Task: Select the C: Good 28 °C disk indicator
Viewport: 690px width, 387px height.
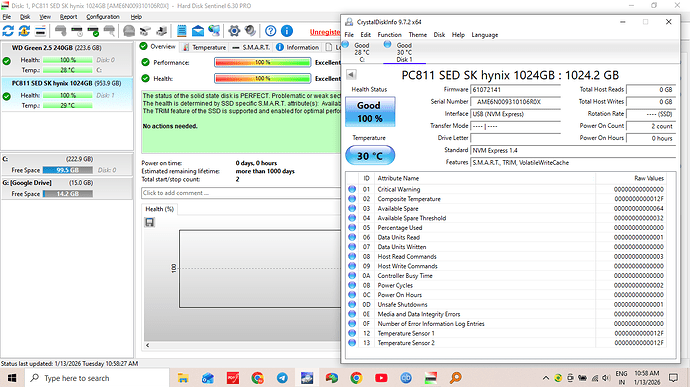Action: point(362,52)
